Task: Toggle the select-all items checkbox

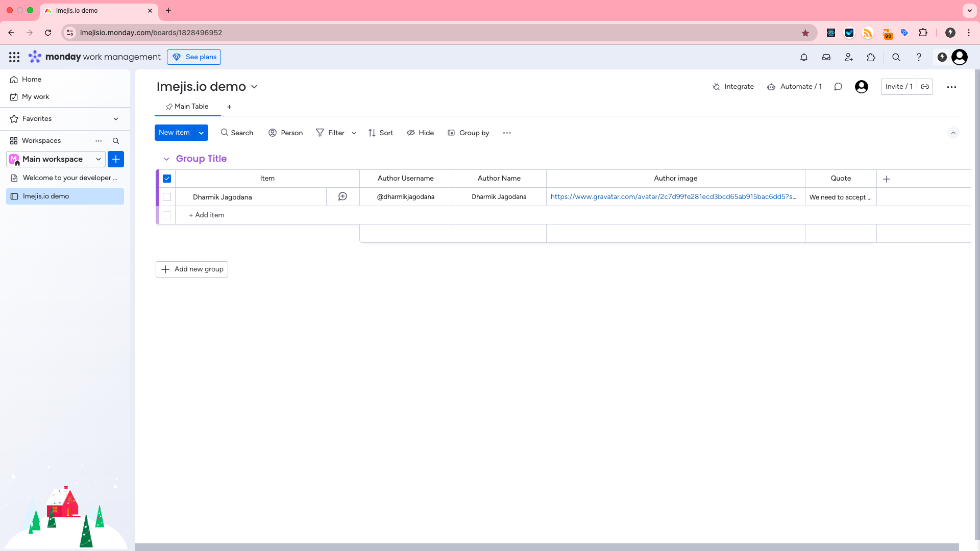Action: tap(167, 179)
